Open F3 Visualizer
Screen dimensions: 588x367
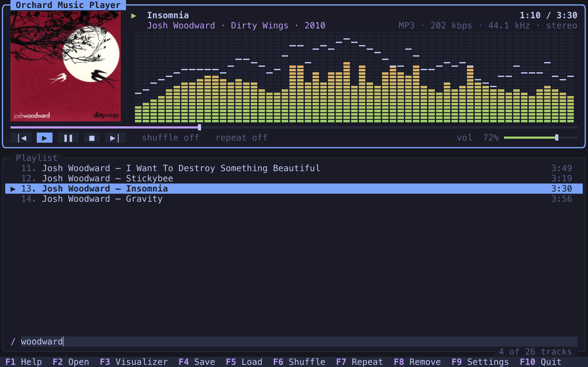pyautogui.click(x=134, y=362)
